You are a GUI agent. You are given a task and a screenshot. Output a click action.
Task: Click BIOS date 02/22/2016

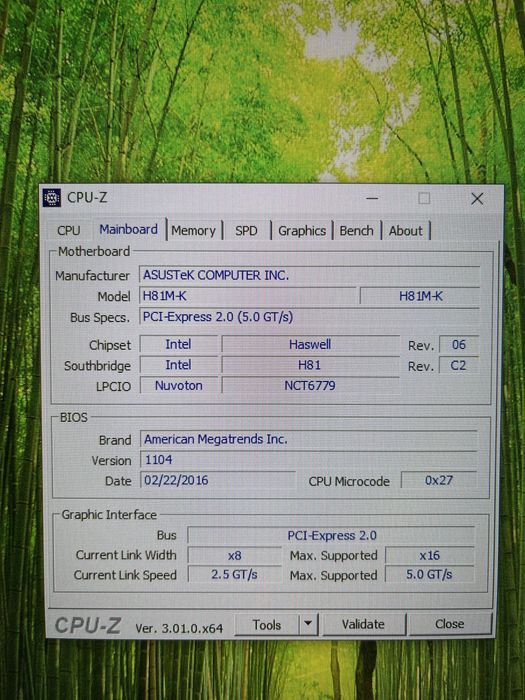217,480
